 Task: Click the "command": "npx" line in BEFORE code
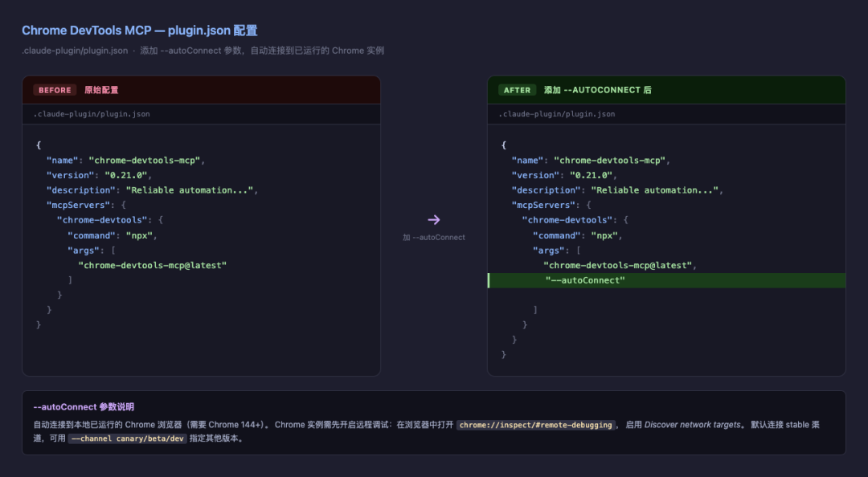click(x=113, y=236)
